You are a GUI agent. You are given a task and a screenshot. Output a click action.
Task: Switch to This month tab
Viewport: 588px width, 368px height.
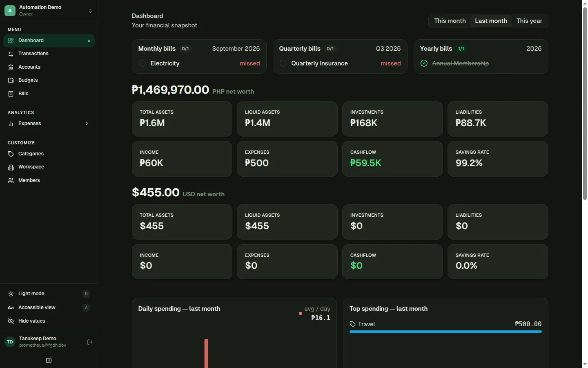click(x=450, y=21)
